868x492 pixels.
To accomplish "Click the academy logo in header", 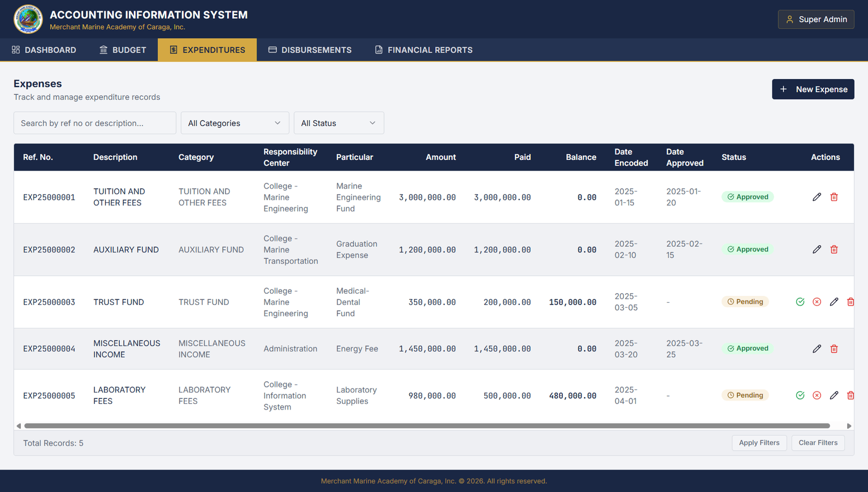I will 28,19.
